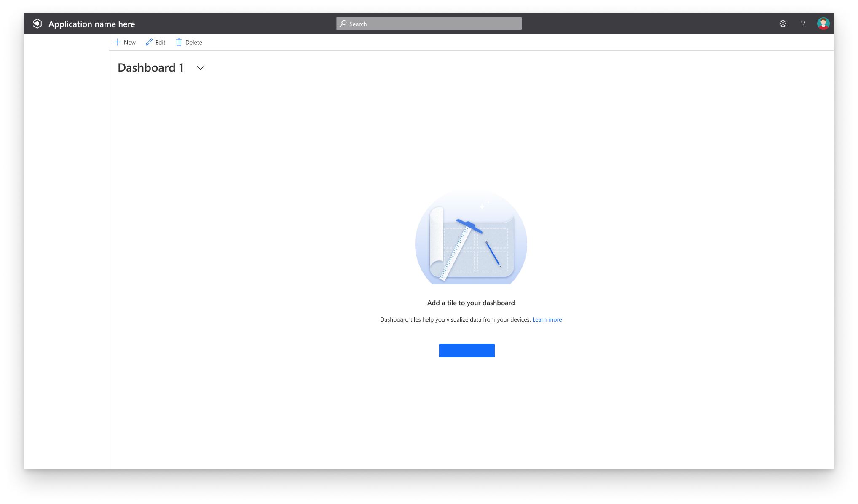Image resolution: width=858 pixels, height=504 pixels.
Task: Open the user avatar account menu
Action: pyautogui.click(x=823, y=24)
